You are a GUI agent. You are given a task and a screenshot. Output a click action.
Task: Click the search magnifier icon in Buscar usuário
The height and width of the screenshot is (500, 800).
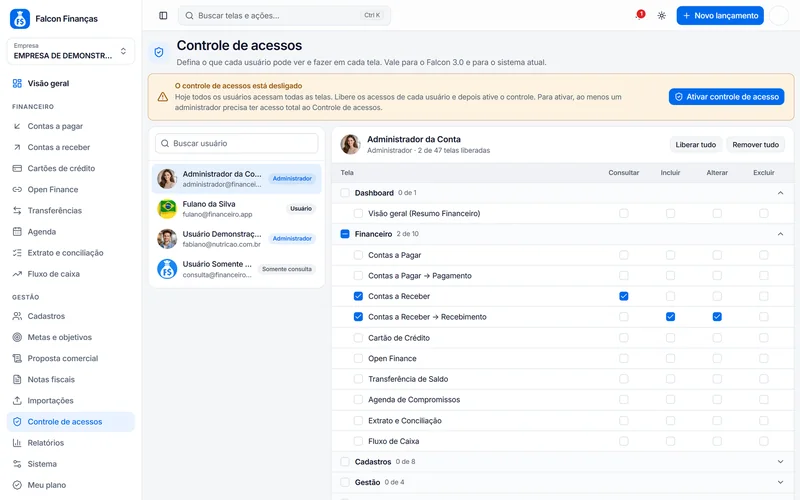[x=165, y=143]
